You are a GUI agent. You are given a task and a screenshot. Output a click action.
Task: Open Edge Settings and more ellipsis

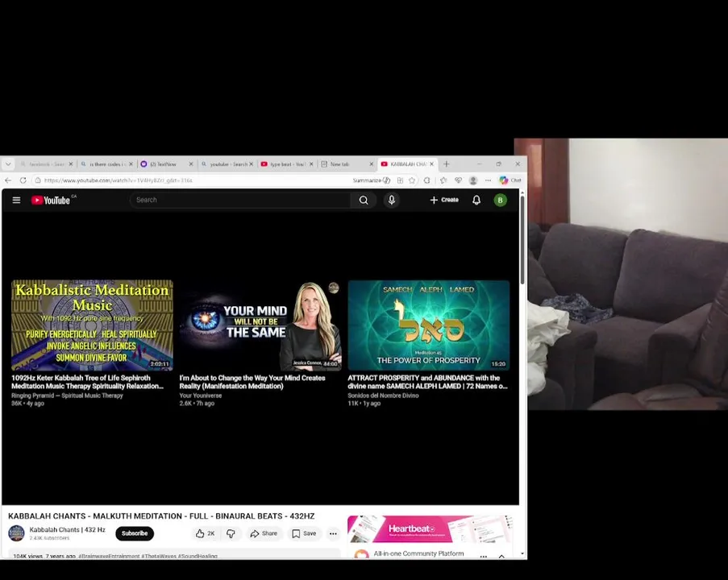point(488,180)
